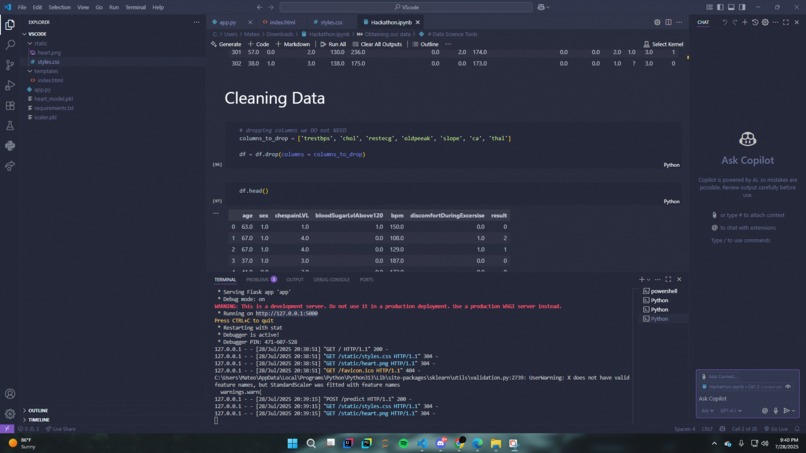This screenshot has width=806, height=453.
Task: Select the powershell terminal entry
Action: click(x=660, y=291)
